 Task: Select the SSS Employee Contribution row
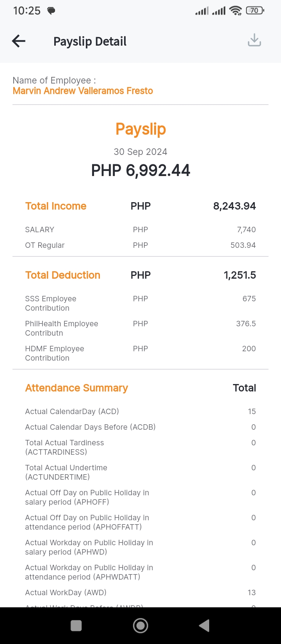tap(140, 303)
